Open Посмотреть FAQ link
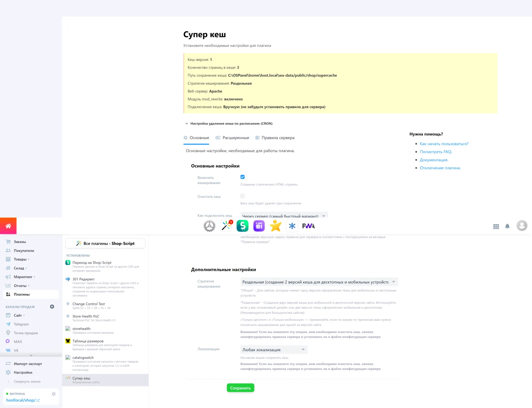The image size is (532, 408). (436, 152)
